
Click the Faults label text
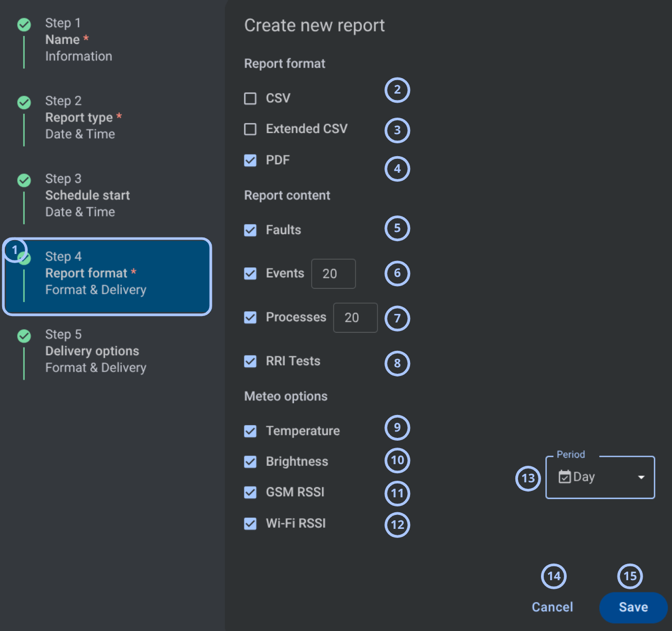(283, 230)
